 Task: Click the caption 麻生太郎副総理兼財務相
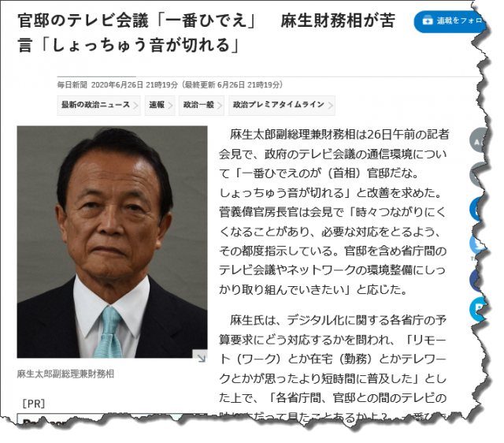point(65,374)
